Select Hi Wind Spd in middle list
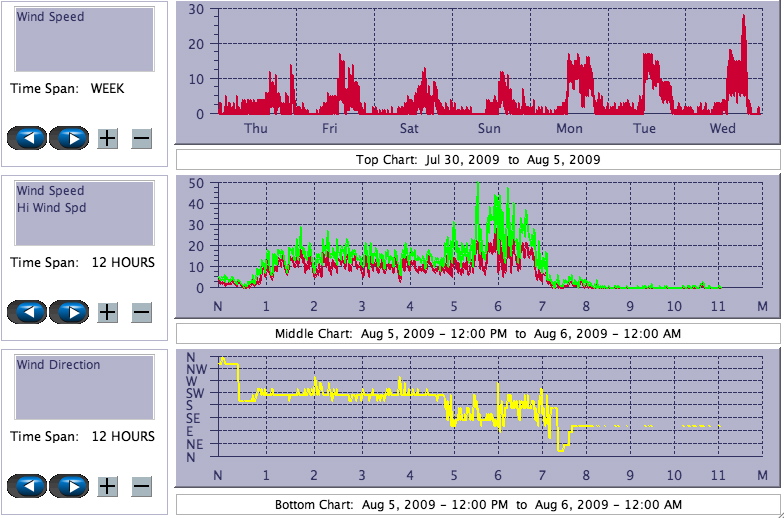Image resolution: width=784 pixels, height=518 pixels. click(x=51, y=208)
